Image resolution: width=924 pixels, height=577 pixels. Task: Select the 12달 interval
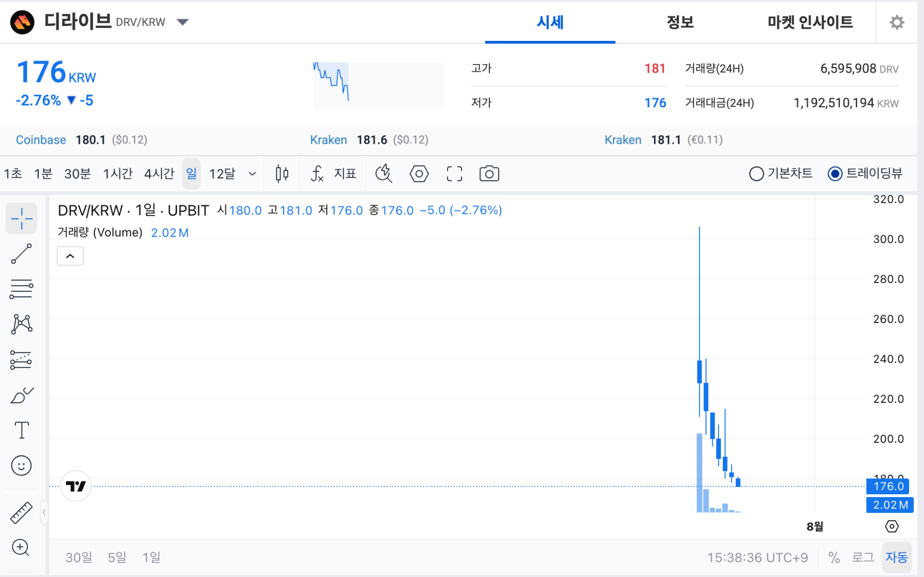tap(222, 174)
